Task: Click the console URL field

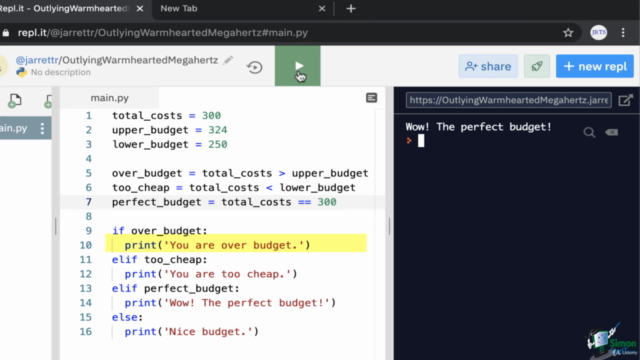Action: tap(509, 100)
